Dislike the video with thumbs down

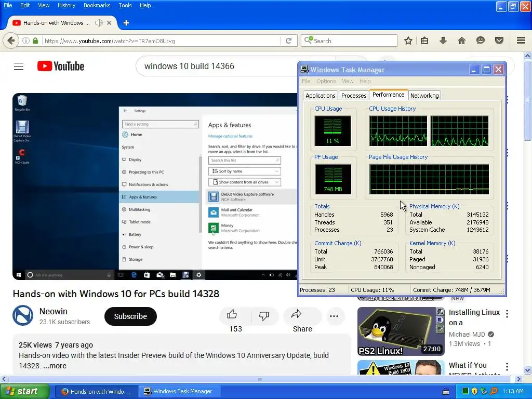(264, 315)
